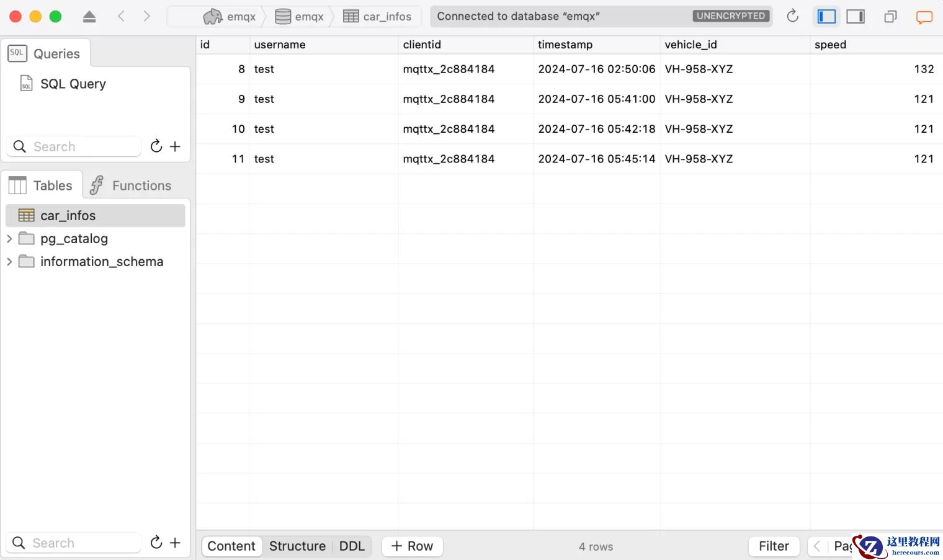Image resolution: width=943 pixels, height=560 pixels.
Task: Switch to the Queries tab
Action: click(45, 53)
